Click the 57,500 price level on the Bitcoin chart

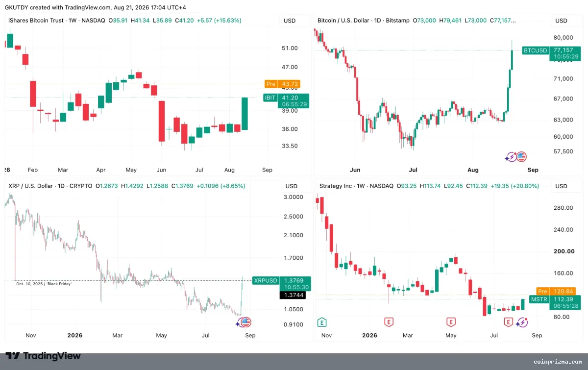pyautogui.click(x=563, y=151)
